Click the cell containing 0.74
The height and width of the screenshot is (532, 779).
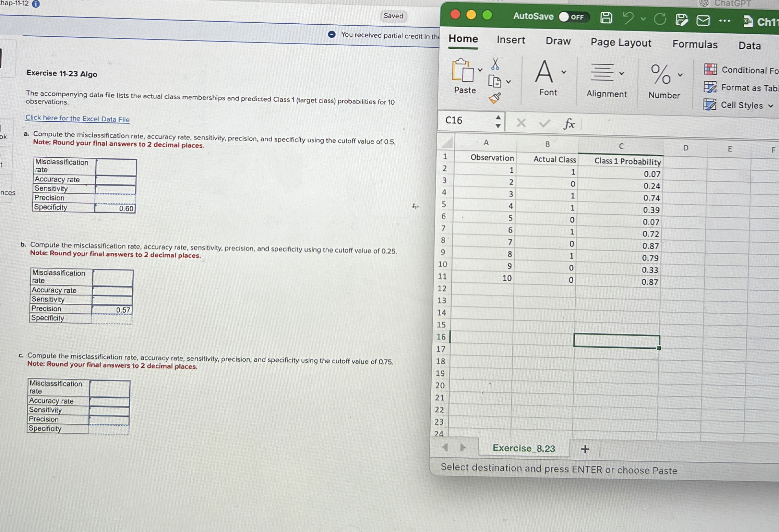point(619,197)
